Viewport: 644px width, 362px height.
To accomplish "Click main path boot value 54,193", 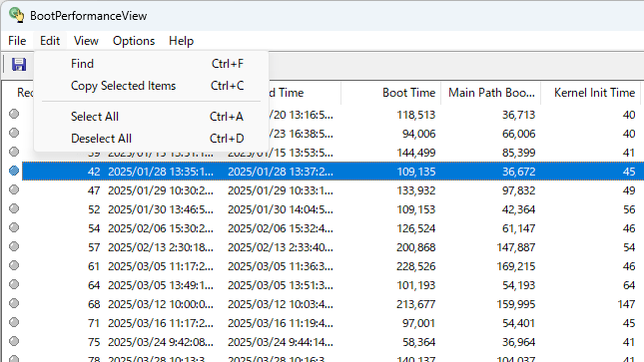I will click(519, 285).
